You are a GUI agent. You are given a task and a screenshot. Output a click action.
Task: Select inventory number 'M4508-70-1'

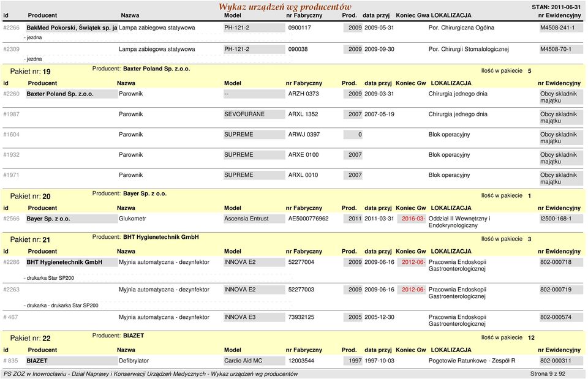[x=556, y=49]
